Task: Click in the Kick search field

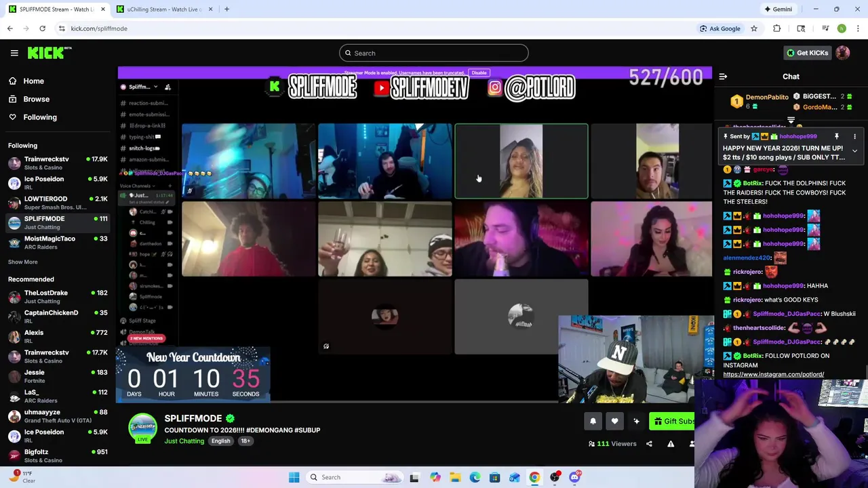Action: [434, 53]
